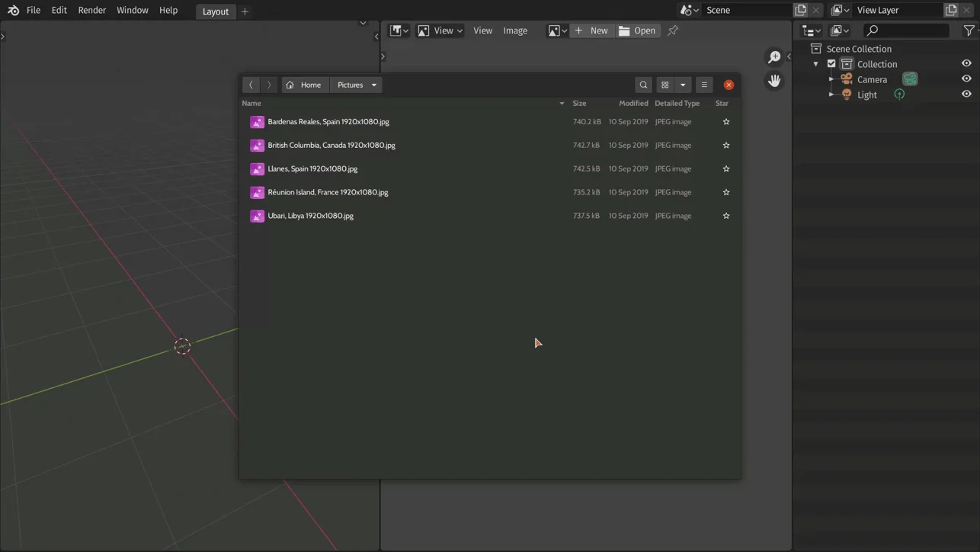
Task: Open the display size dropdown arrow
Action: [683, 85]
